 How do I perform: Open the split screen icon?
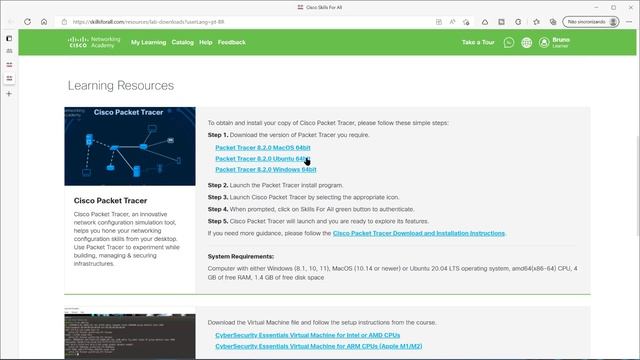[501, 22]
